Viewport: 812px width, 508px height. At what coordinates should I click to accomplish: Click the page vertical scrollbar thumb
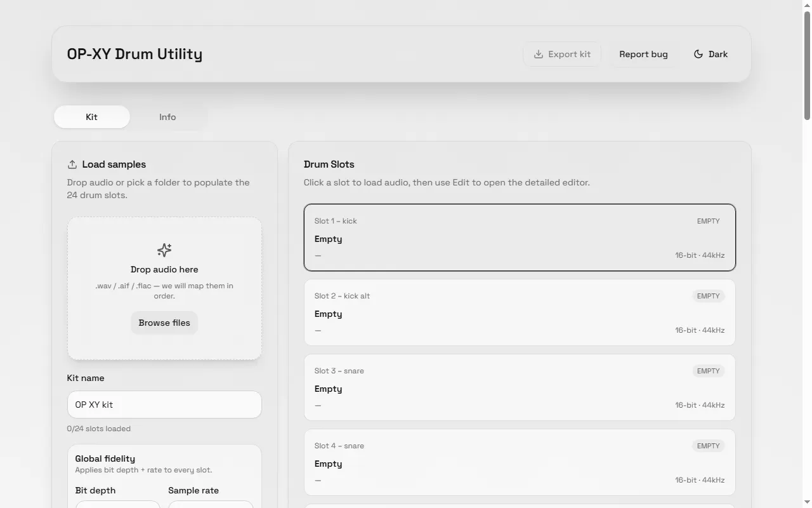tap(807, 65)
